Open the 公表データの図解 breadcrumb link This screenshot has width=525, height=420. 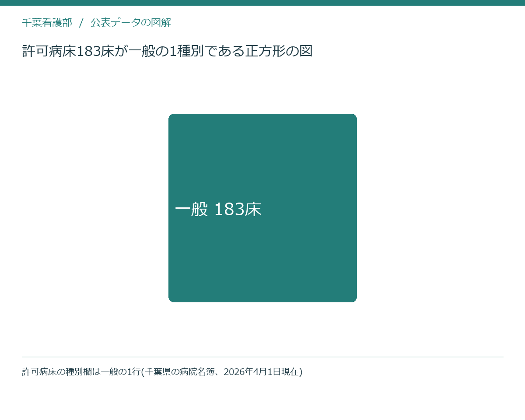pos(131,23)
